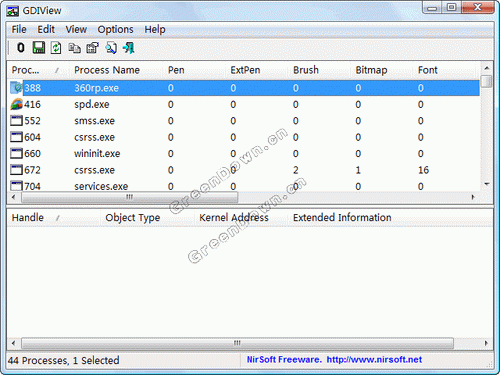This screenshot has height=375, width=500.
Task: Click process ID 672
Action: click(x=32, y=170)
